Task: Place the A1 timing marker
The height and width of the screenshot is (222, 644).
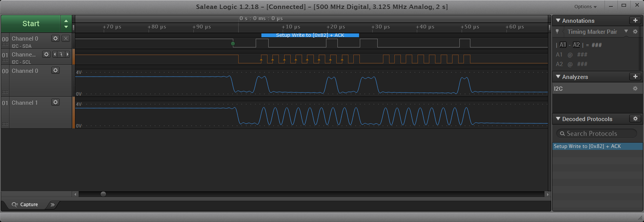Action: (563, 45)
